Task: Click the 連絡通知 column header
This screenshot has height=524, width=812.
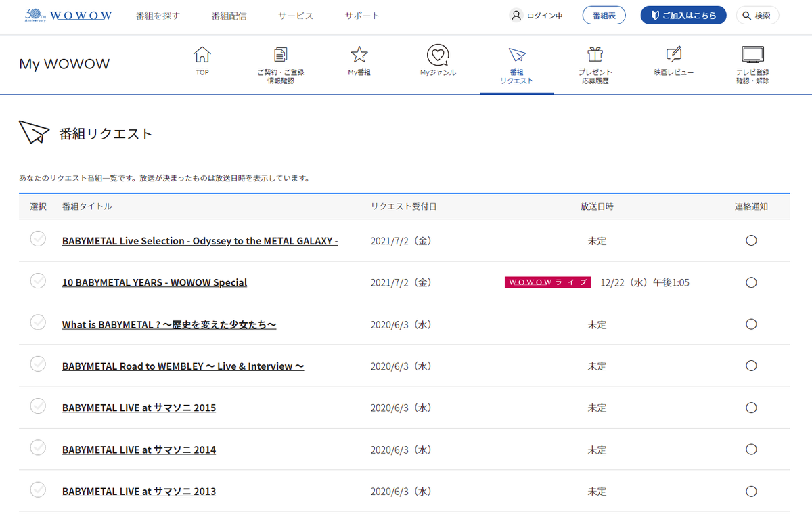Action: pyautogui.click(x=751, y=206)
